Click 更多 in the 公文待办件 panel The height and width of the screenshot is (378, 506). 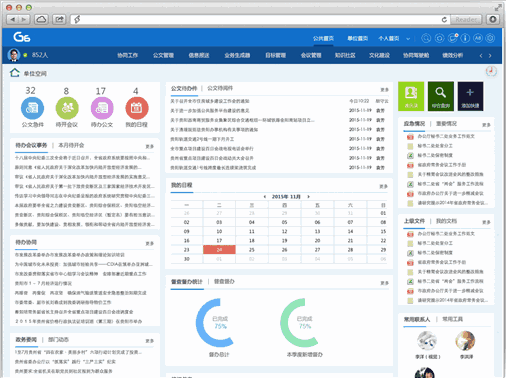point(385,89)
